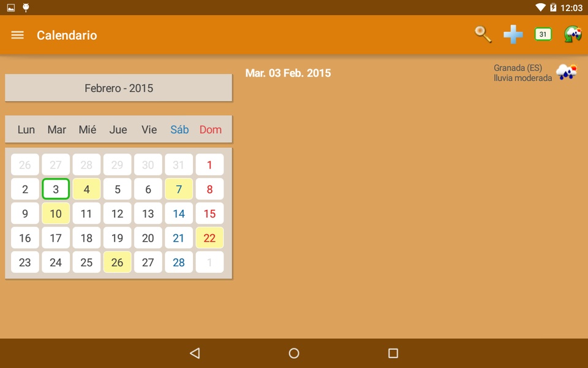The width and height of the screenshot is (588, 368).
Task: Tap the Jue weekday header
Action: pyautogui.click(x=118, y=129)
